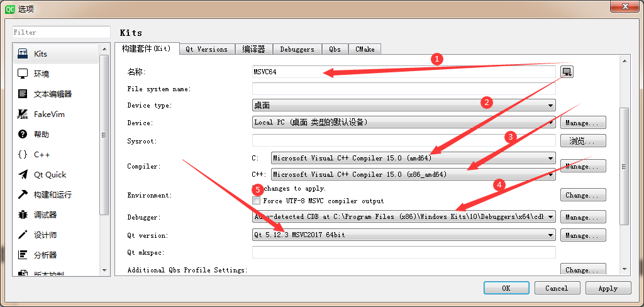Click the Qt mkspec field
This screenshot has width=644, height=307.
tap(404, 252)
